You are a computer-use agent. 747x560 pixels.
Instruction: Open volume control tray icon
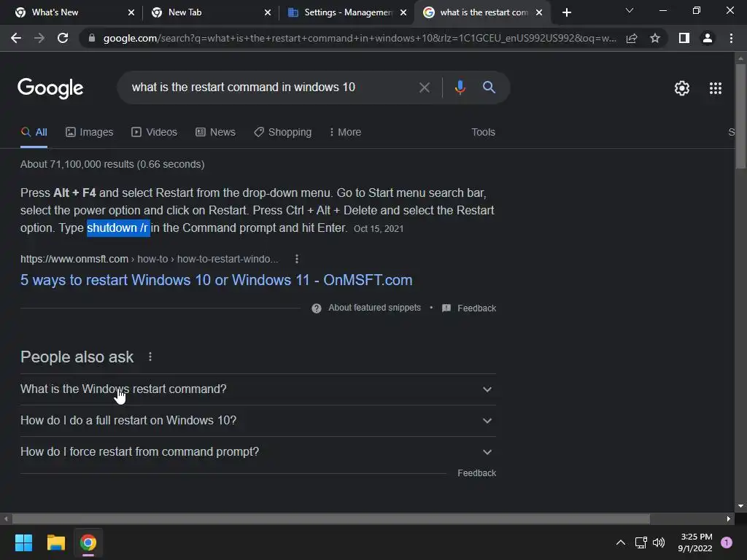point(659,542)
